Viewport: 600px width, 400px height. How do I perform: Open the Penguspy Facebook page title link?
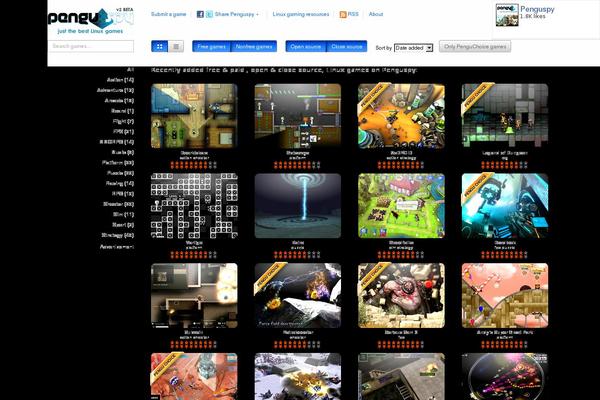pyautogui.click(x=537, y=9)
